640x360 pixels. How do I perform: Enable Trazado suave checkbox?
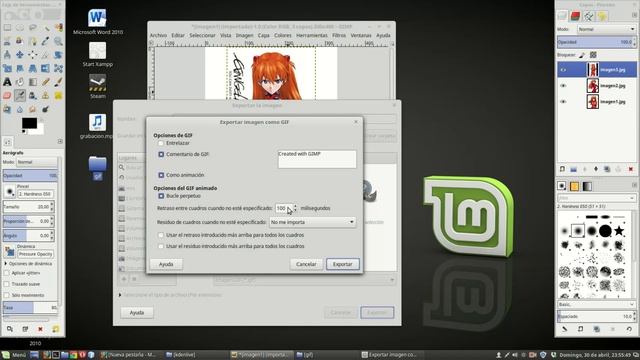(x=7, y=284)
